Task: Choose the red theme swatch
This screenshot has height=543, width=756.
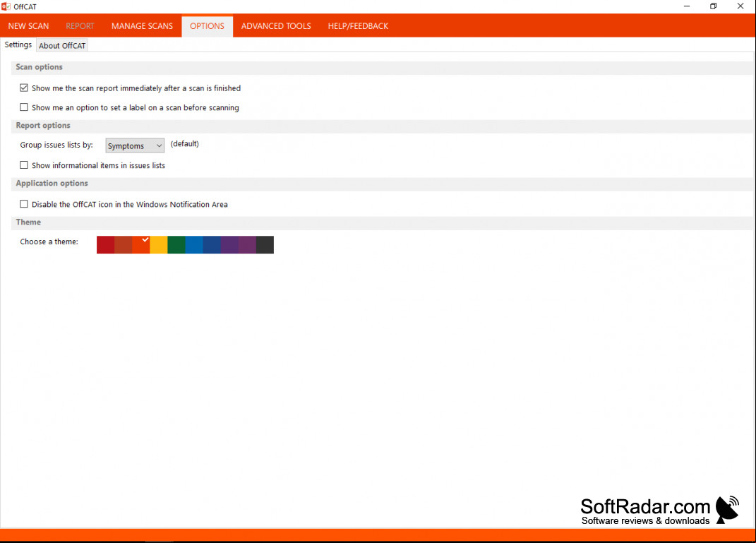Action: (106, 245)
